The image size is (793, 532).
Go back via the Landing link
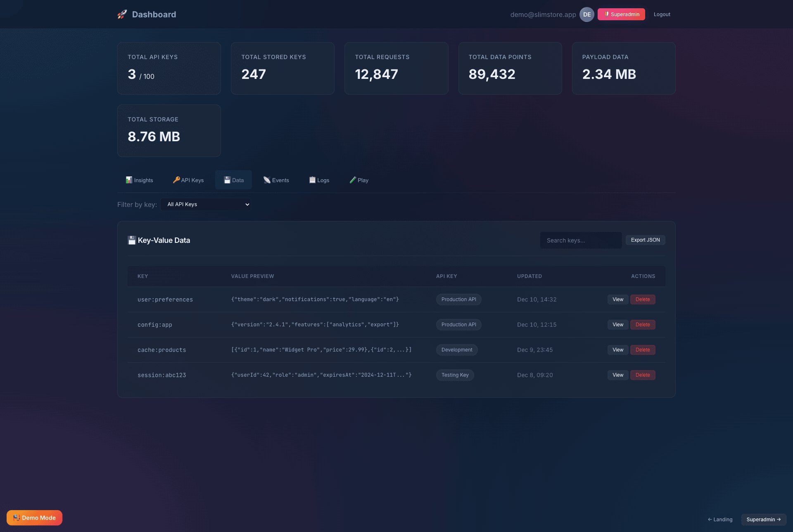(720, 520)
